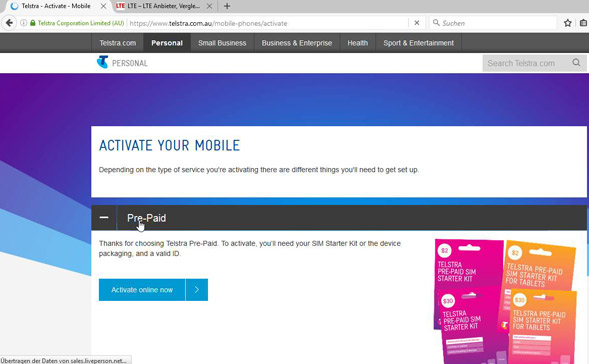Click the PERSONAL label beside the logo

130,63
